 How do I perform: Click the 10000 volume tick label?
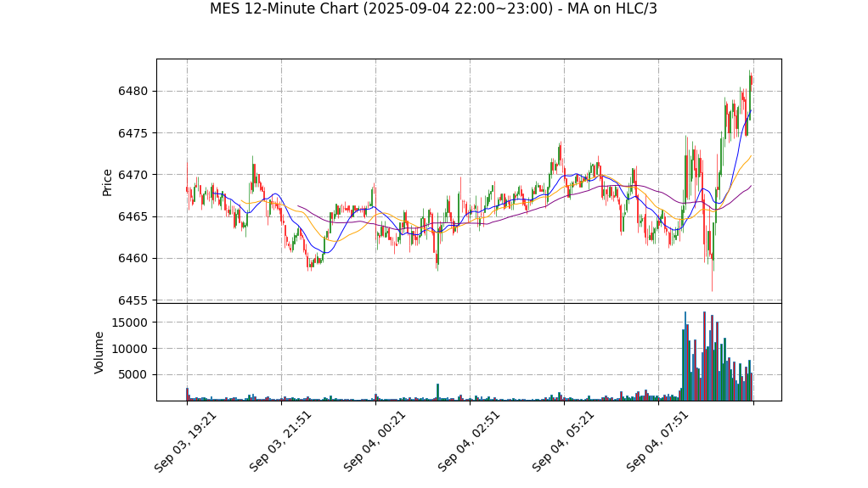coord(130,349)
